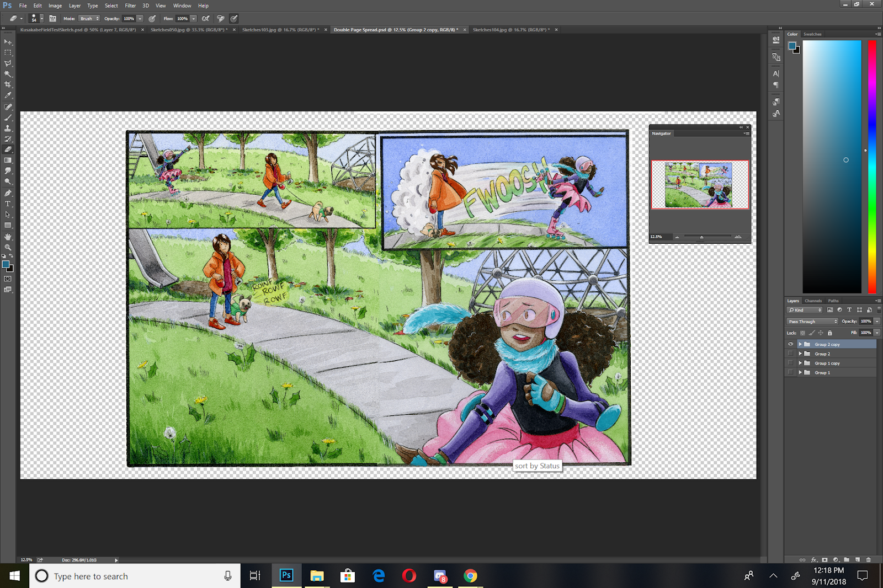Add a layer mask
This screenshot has width=883, height=588.
[825, 560]
